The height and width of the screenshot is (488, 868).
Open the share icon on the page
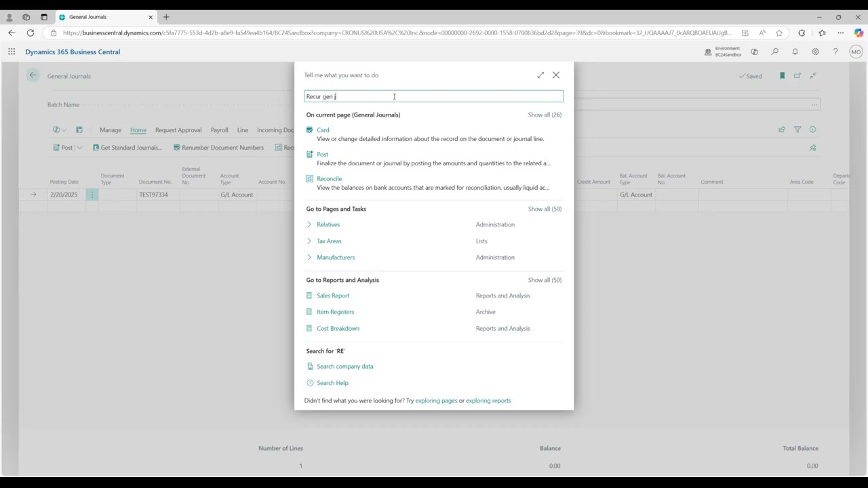coord(782,129)
